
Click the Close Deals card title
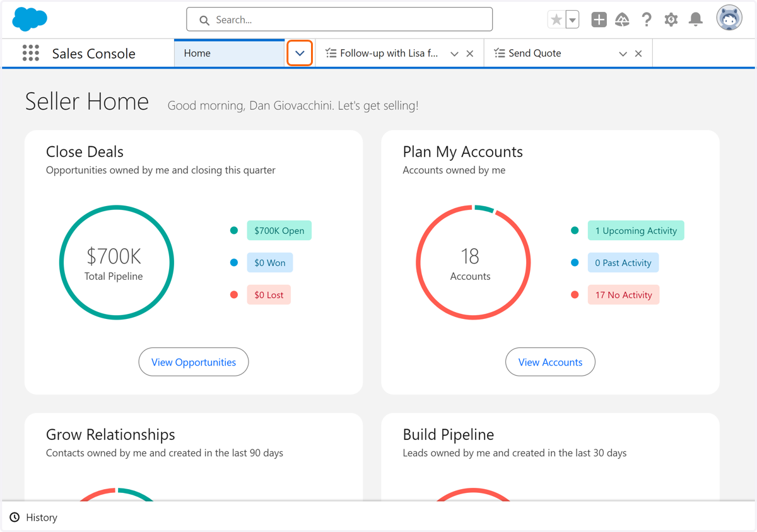pyautogui.click(x=85, y=152)
